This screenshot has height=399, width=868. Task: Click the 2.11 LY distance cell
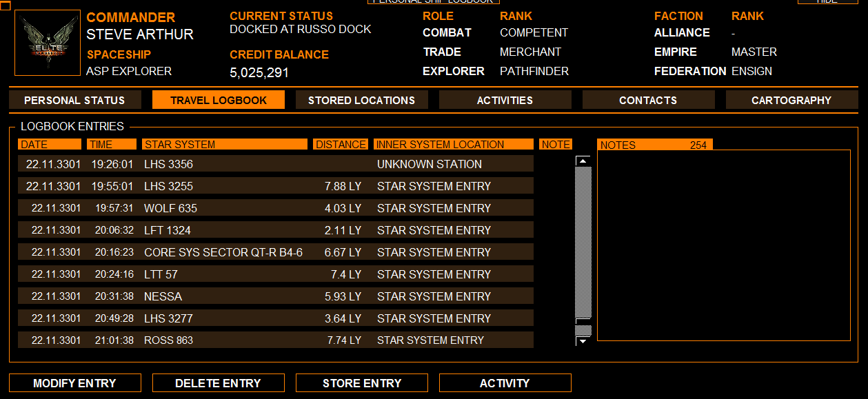click(343, 230)
